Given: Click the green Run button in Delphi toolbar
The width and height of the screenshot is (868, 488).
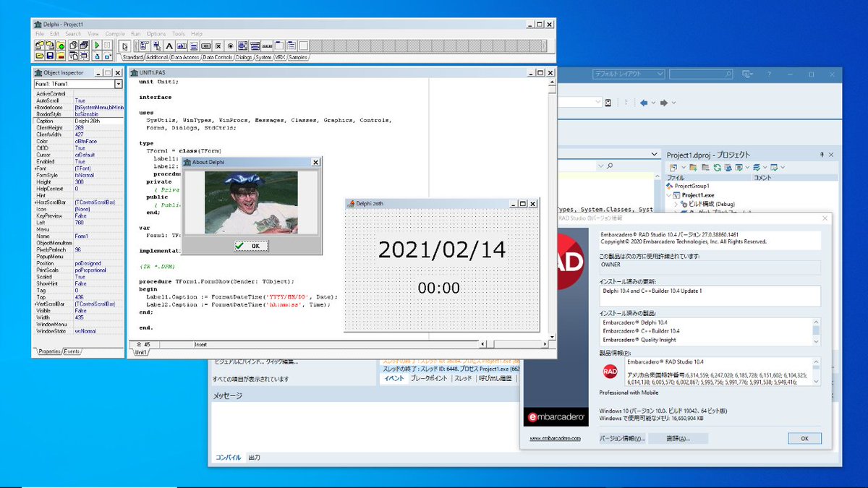Looking at the screenshot, I should tap(97, 46).
